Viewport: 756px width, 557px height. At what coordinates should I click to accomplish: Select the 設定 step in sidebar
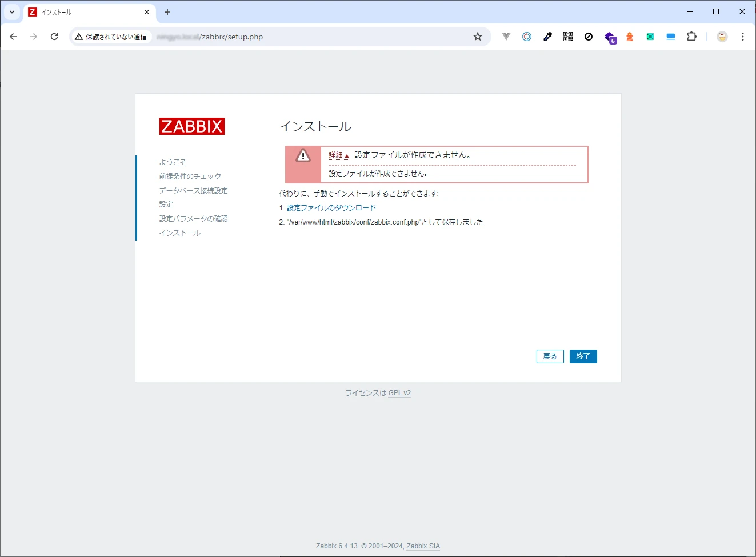(166, 205)
